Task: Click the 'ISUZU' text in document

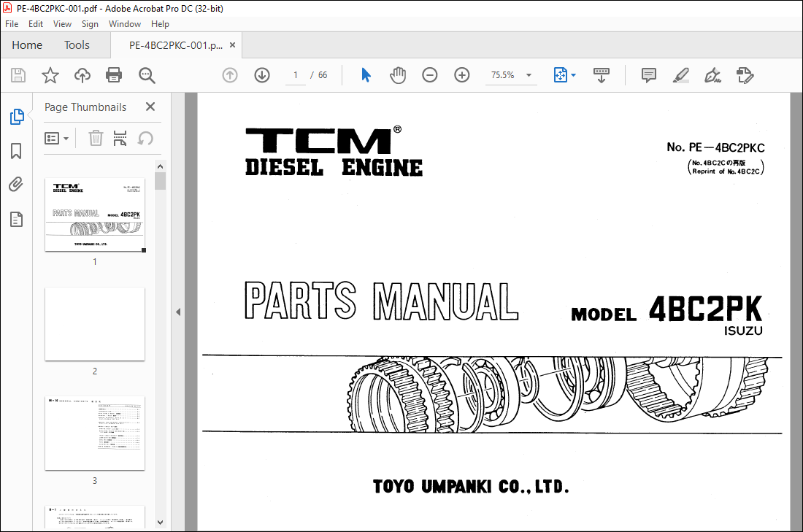Action: [x=743, y=331]
